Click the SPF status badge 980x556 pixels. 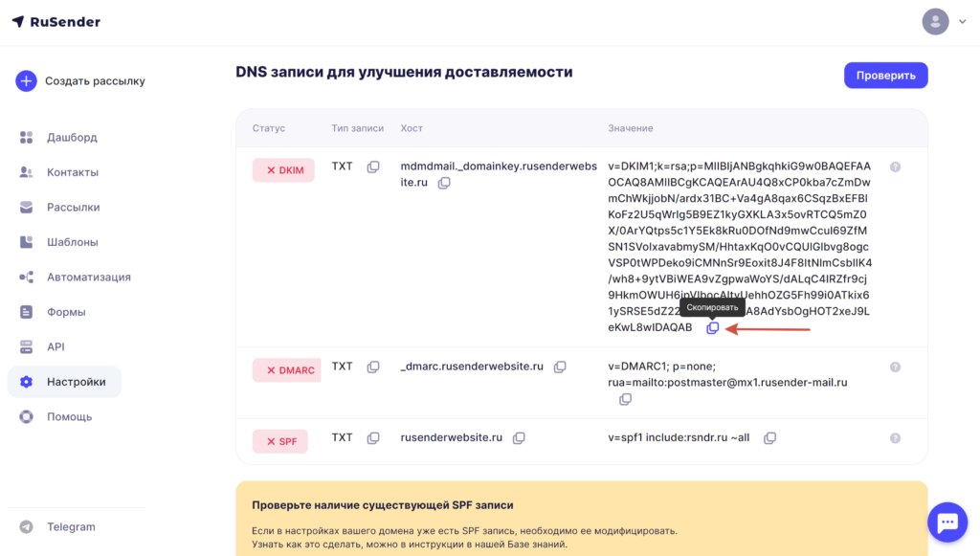tap(280, 441)
